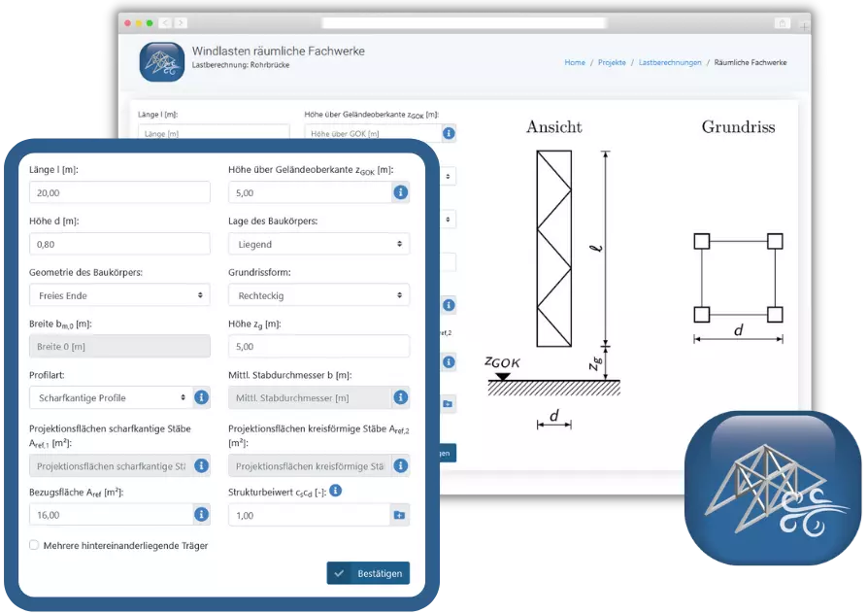Open info for Projektionsflächen kreisförmige Stäbe

tap(399, 466)
